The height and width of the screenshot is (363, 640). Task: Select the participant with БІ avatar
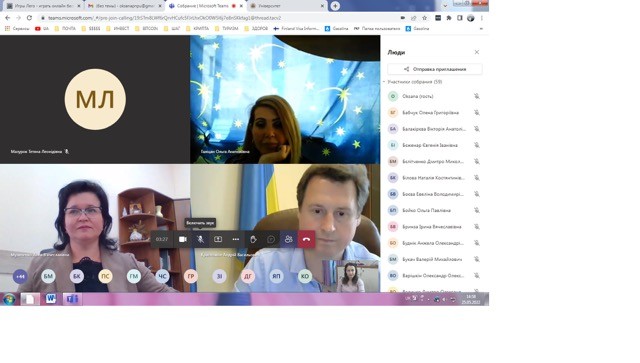click(x=434, y=145)
